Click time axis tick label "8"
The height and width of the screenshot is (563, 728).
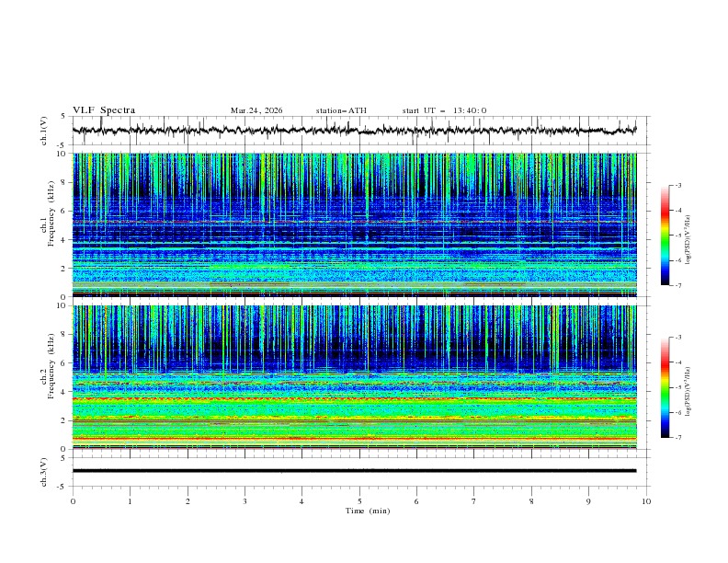531,501
